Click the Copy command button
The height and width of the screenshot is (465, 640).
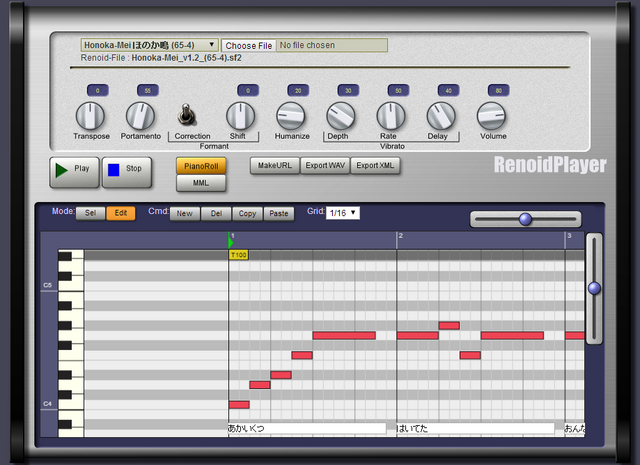pos(247,214)
